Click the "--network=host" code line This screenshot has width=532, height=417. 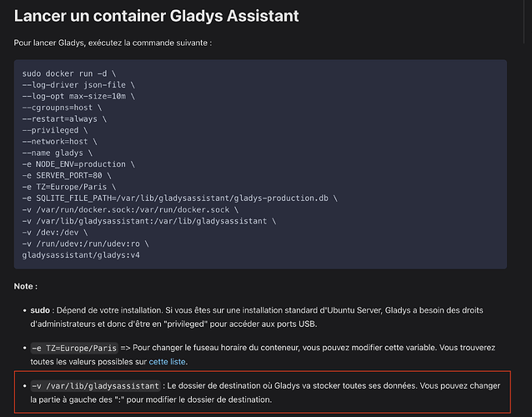[x=58, y=142]
